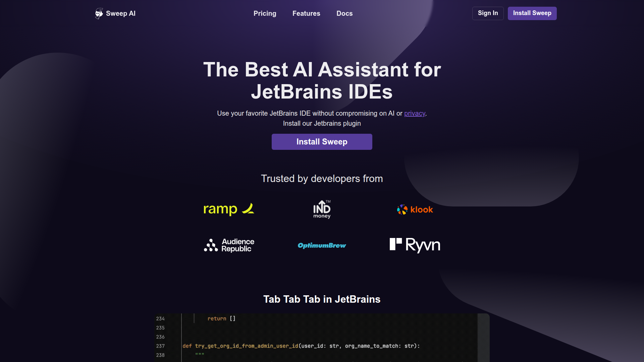Click the Audience Republic dots icon
The height and width of the screenshot is (362, 644).
(211, 245)
